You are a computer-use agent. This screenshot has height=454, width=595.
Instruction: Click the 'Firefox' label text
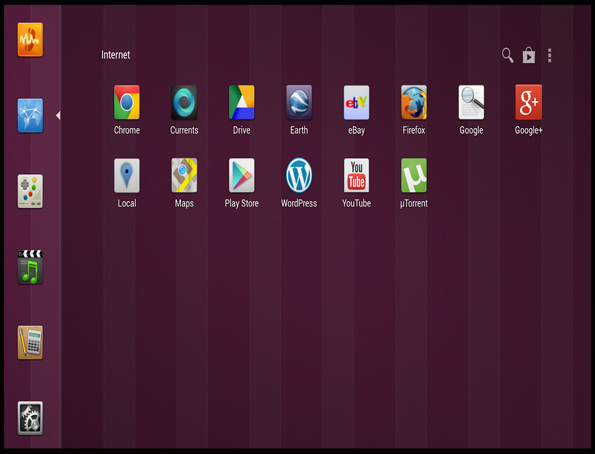click(x=414, y=130)
